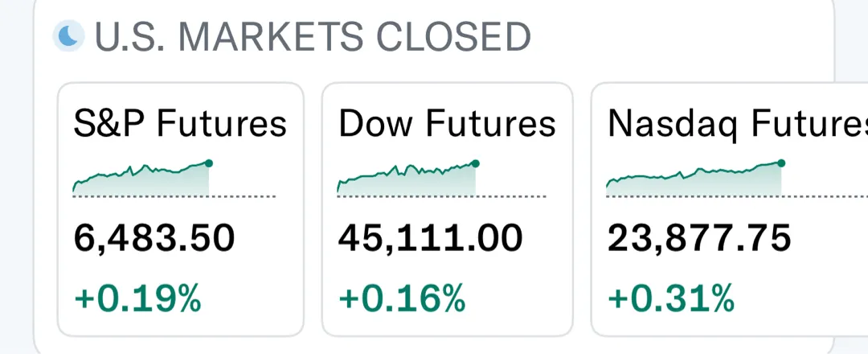
Task: Click the S&P Futures sparkline chart
Action: click(x=141, y=180)
